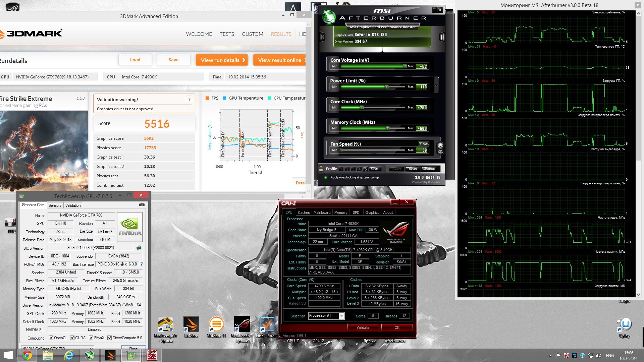The height and width of the screenshot is (362, 644).
Task: Click the Afterburner Settings button
Action: (x=429, y=169)
